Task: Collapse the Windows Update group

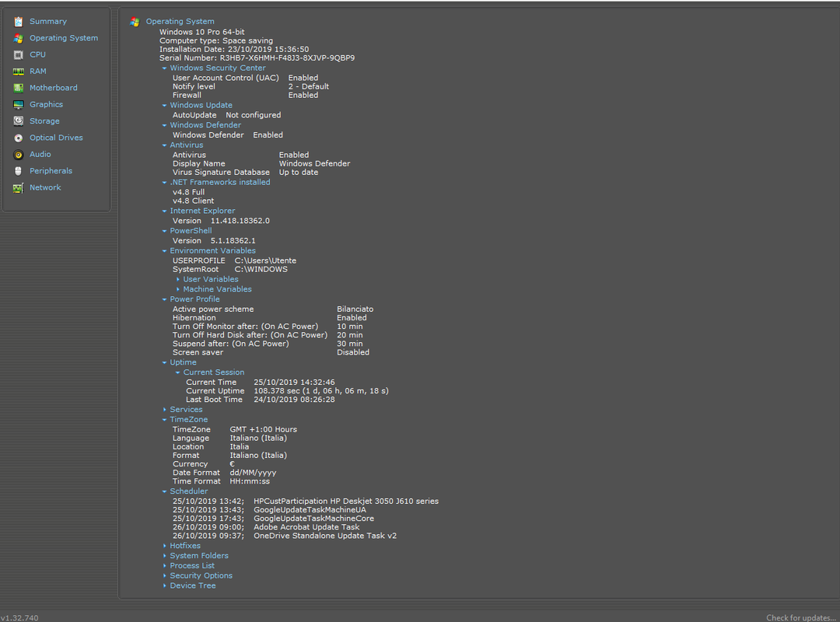Action: click(164, 106)
